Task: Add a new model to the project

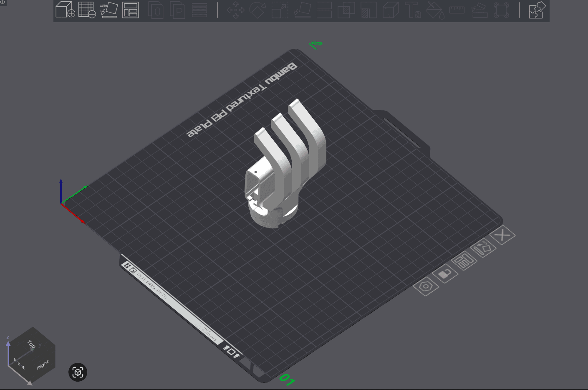Action: [65, 10]
